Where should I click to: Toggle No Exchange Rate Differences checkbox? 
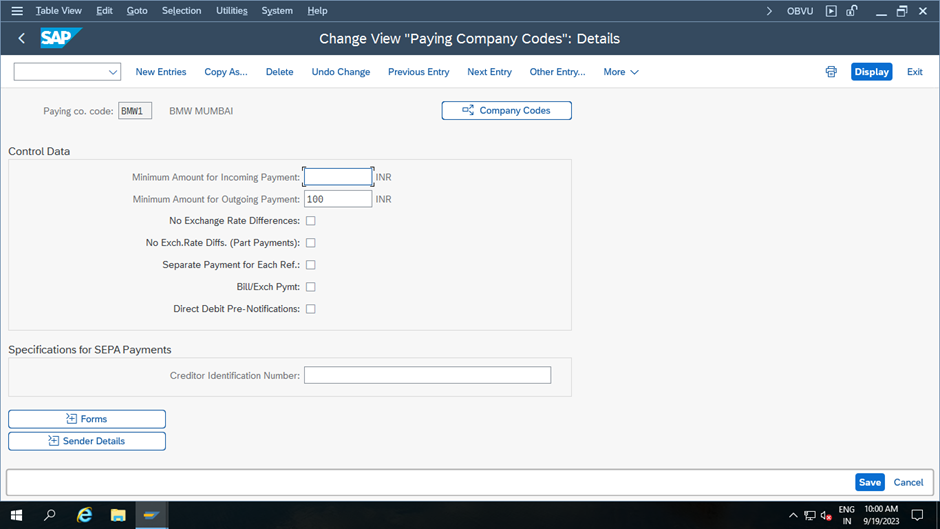(311, 221)
